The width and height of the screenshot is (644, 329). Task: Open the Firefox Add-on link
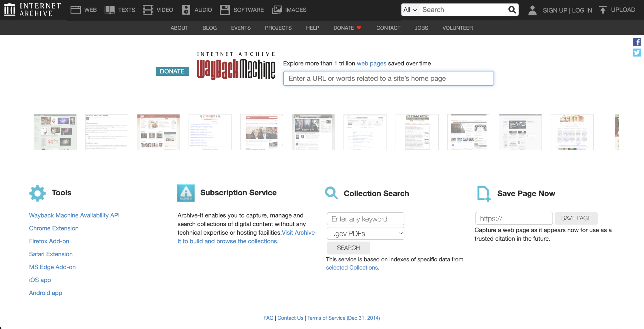click(49, 241)
